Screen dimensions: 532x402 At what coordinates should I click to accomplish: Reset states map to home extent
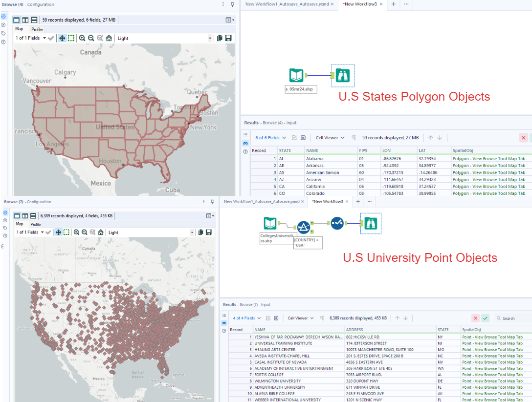pyautogui.click(x=109, y=38)
